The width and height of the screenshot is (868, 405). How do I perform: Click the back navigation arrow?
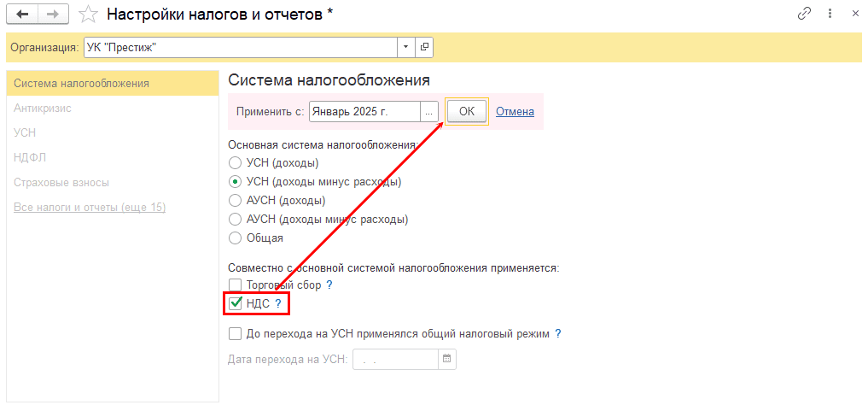click(x=22, y=14)
